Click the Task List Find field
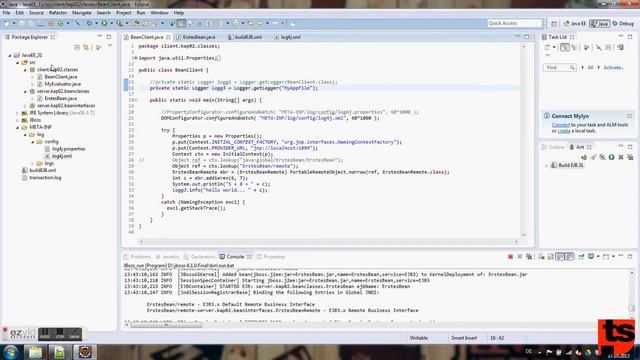This screenshot has width=640, height=360. [559, 67]
